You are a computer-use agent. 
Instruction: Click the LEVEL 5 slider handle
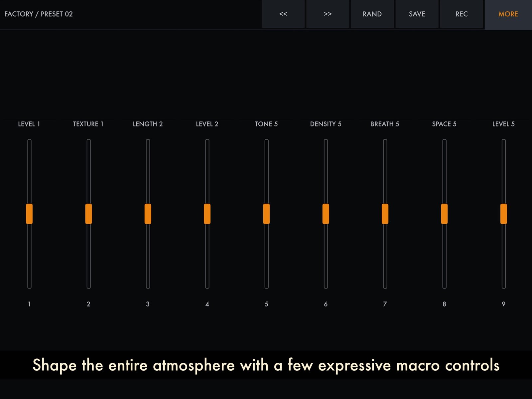point(504,214)
